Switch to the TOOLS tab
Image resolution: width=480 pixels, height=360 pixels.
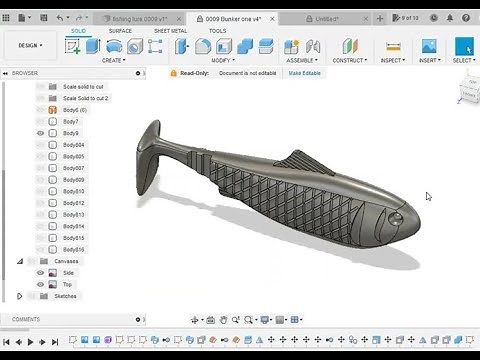[x=217, y=31]
